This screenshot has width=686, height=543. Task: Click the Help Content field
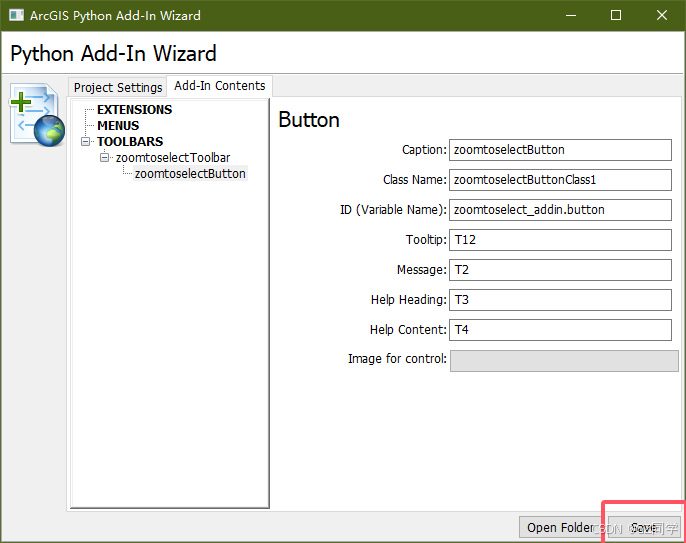tap(560, 330)
